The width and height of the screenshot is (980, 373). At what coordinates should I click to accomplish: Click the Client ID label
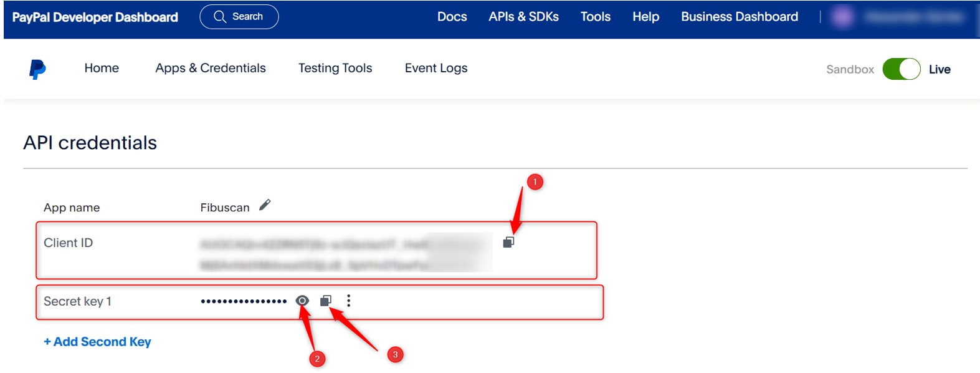(68, 243)
